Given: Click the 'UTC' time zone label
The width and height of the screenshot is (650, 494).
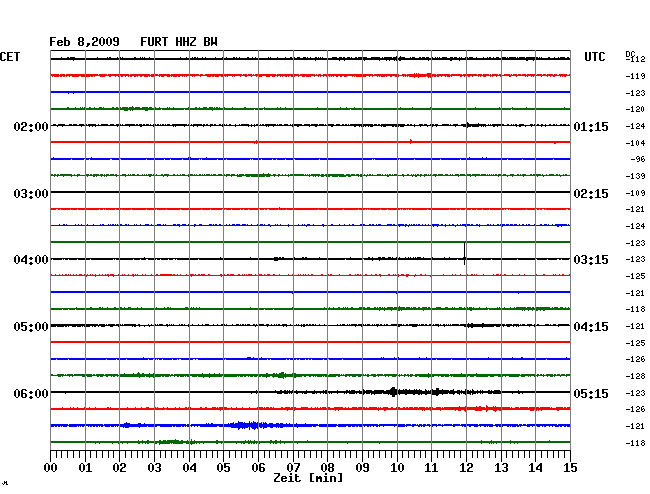Looking at the screenshot, I should coord(594,57).
